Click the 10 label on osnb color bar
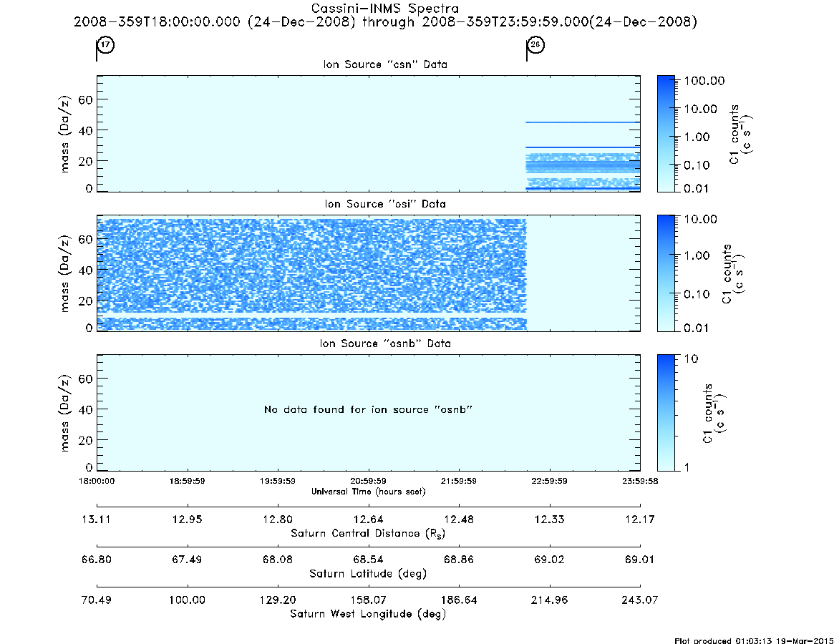 tap(691, 359)
